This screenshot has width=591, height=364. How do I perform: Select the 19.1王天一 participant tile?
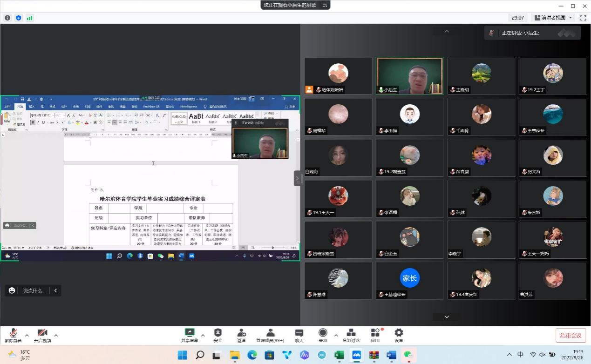coord(338,198)
